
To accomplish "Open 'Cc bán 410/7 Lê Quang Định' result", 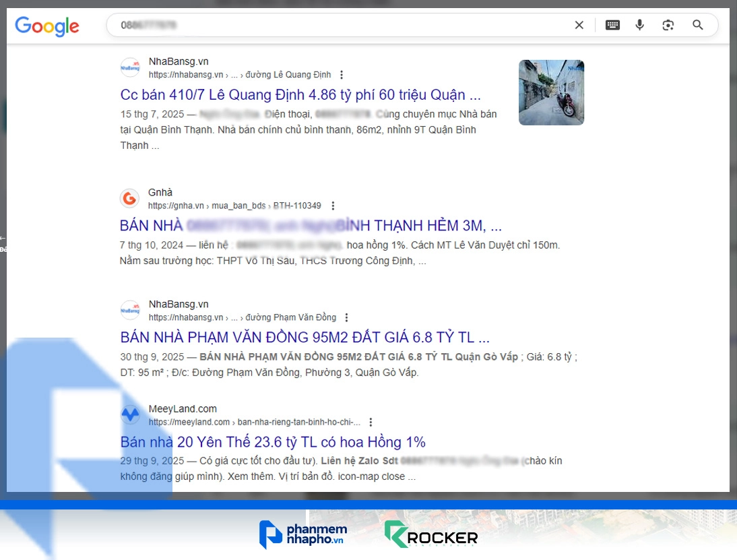I will [300, 94].
